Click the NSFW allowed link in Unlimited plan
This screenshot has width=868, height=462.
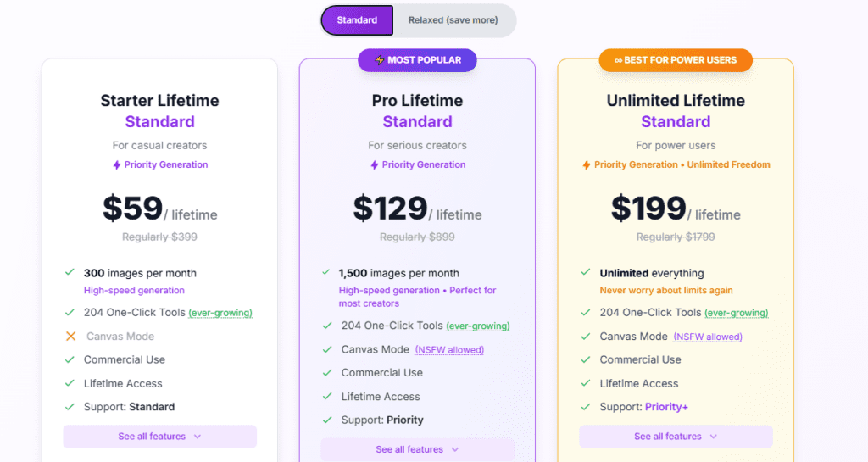pos(708,337)
